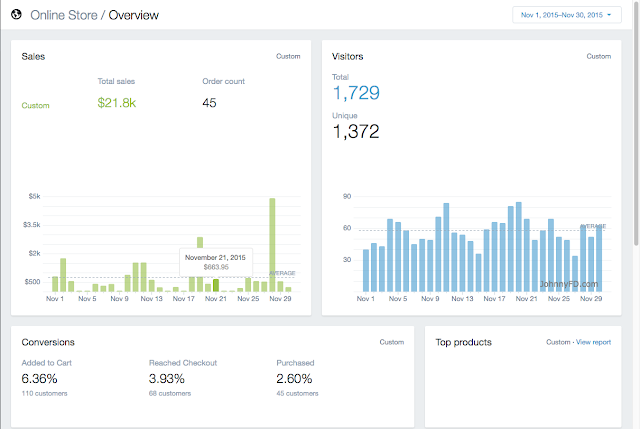640x429 pixels.
Task: Click the unique visitors number 1,372
Action: (x=356, y=131)
